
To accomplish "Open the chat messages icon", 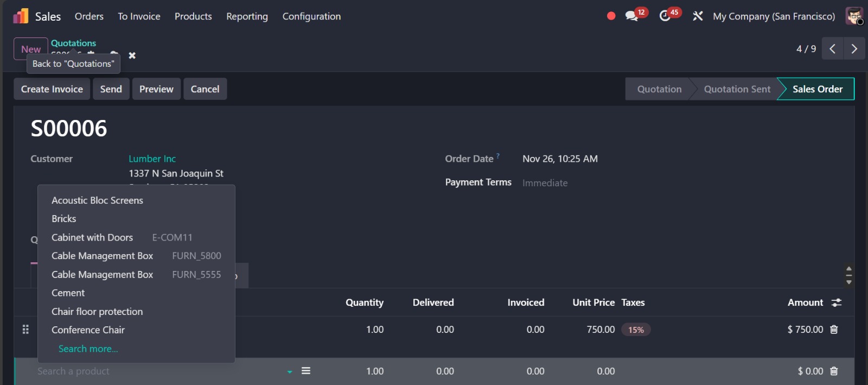I will pos(631,16).
